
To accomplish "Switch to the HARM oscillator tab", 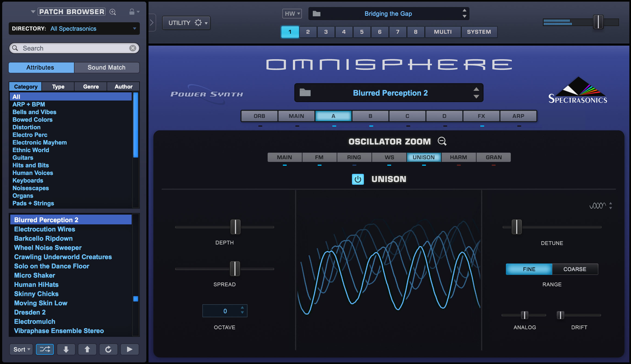I will point(458,157).
